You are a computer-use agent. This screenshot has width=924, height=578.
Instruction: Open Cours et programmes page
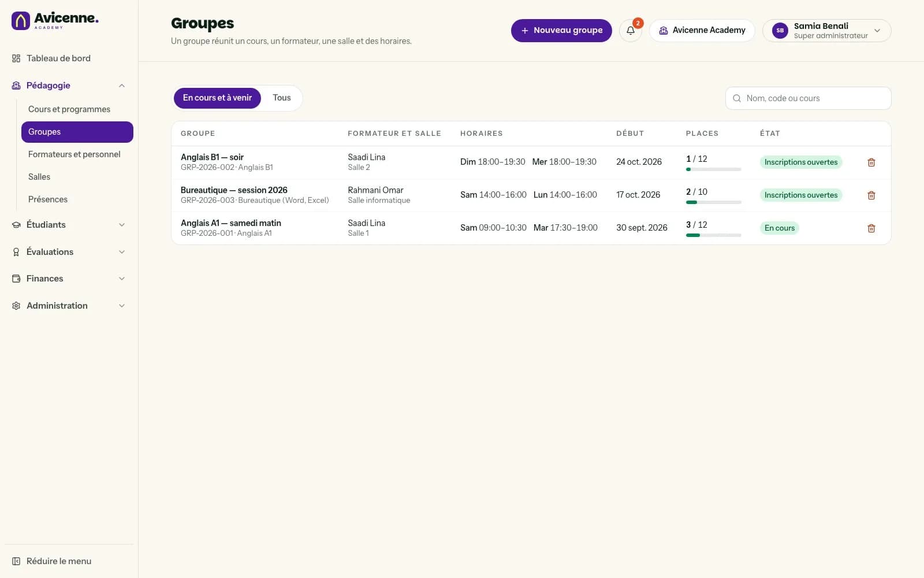click(x=77, y=109)
